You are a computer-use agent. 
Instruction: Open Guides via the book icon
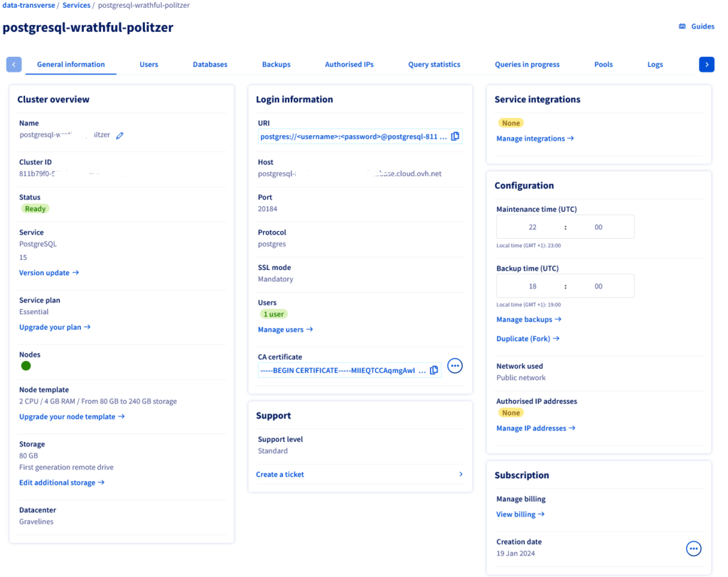(682, 26)
